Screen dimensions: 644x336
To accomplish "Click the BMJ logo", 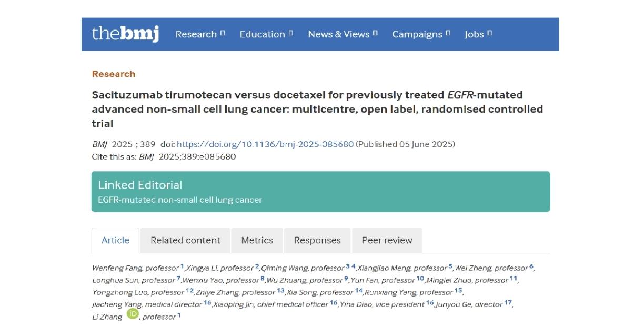I will pos(125,34).
